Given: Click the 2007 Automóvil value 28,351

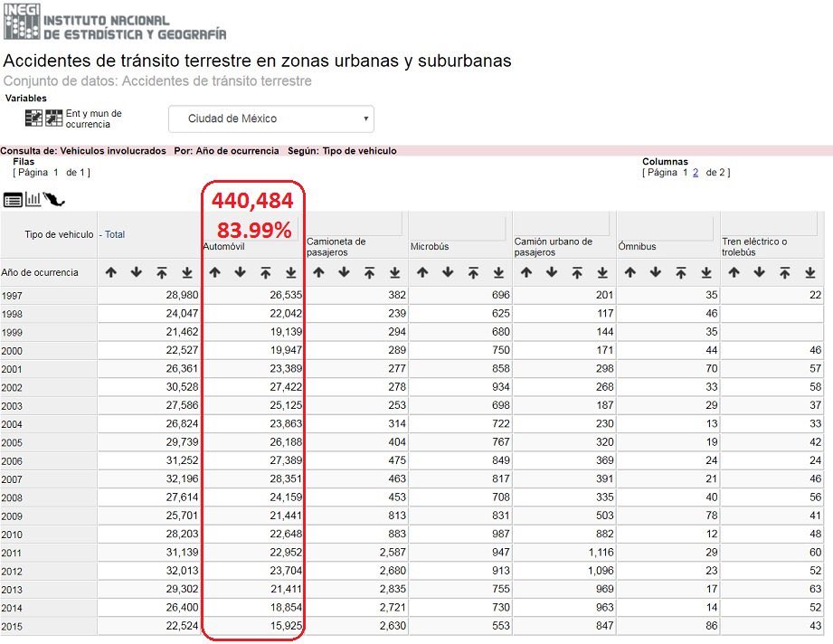Looking at the screenshot, I should pyautogui.click(x=286, y=478).
